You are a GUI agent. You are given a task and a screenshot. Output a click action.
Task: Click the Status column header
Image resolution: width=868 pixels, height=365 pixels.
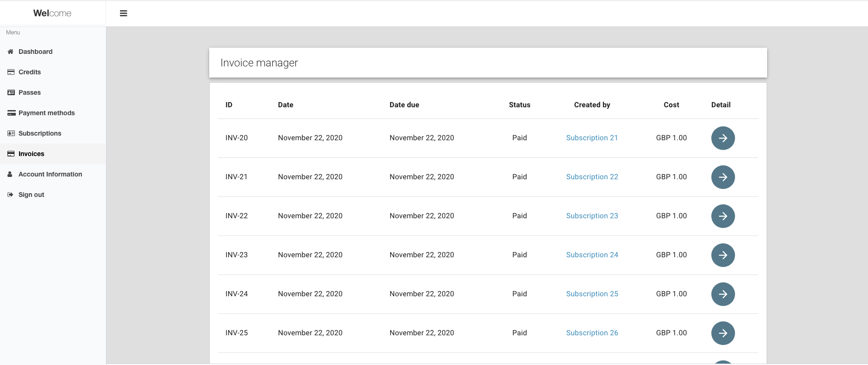click(x=519, y=105)
